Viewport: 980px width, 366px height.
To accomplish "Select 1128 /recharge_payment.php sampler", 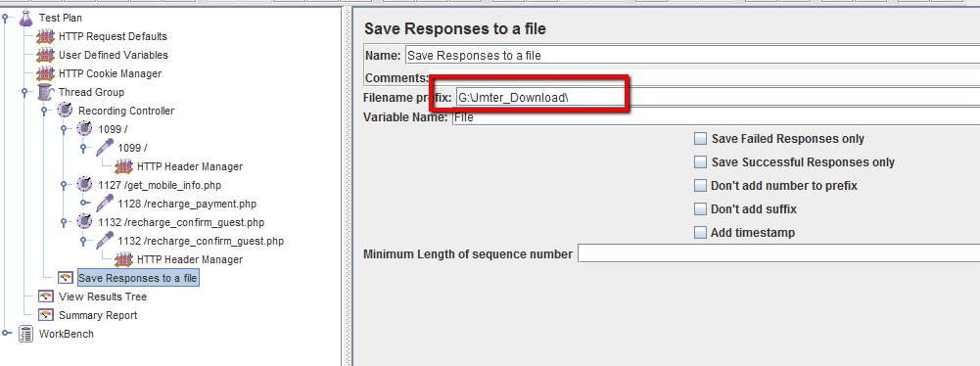I will 187,204.
